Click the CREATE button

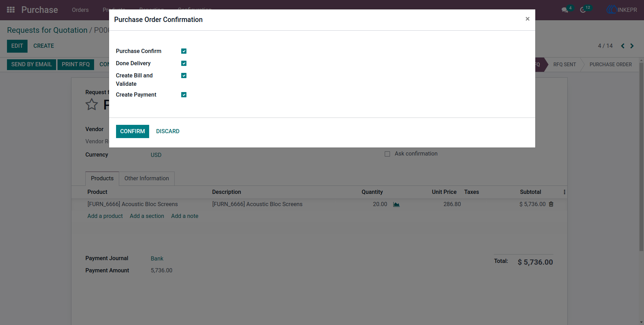(x=44, y=46)
